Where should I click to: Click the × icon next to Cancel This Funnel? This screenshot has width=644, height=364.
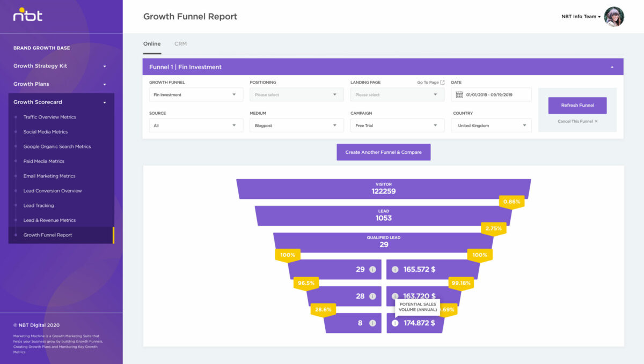click(x=596, y=121)
